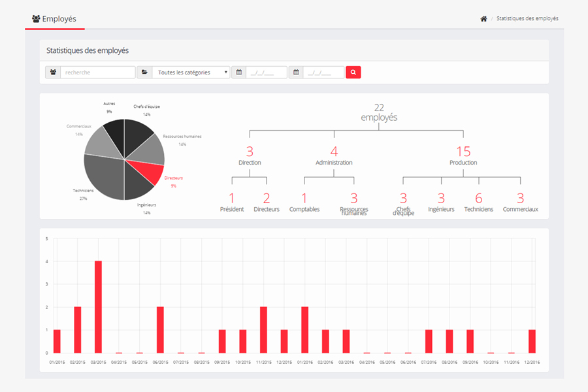
Task: Select the Direction node in the org tree
Action: coord(249,157)
